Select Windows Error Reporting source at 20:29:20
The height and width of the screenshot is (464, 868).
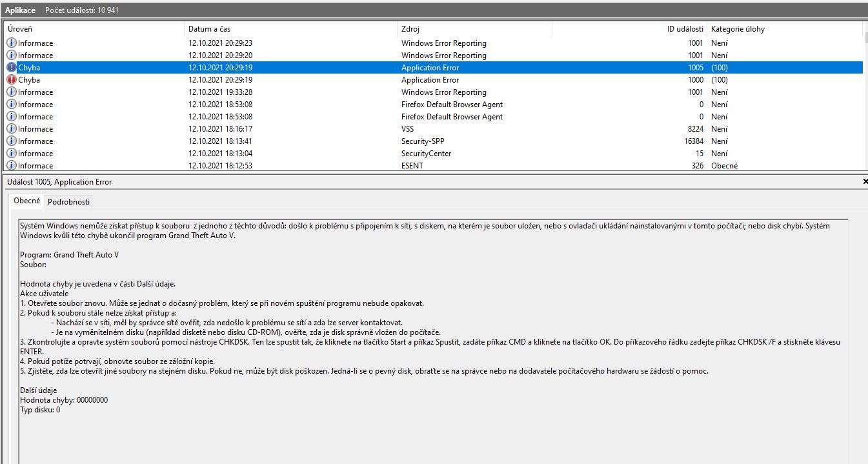click(x=444, y=55)
